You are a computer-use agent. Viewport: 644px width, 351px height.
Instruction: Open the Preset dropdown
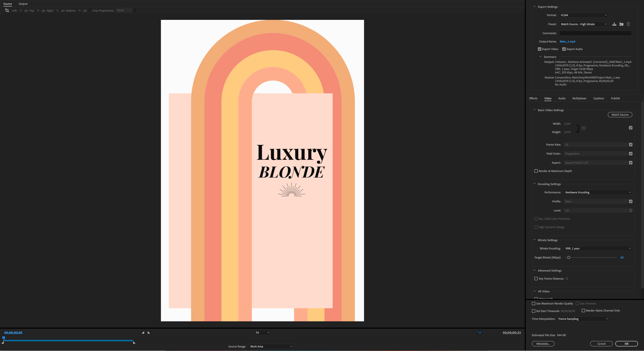pos(584,24)
